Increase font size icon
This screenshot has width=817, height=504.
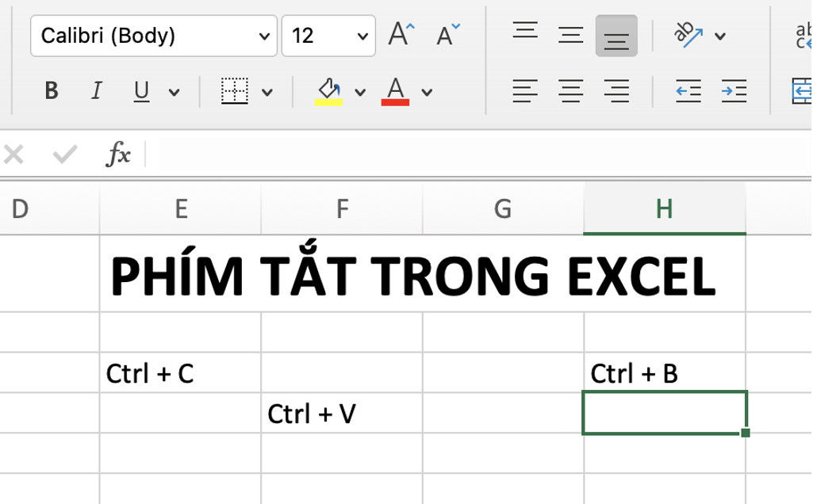[401, 34]
